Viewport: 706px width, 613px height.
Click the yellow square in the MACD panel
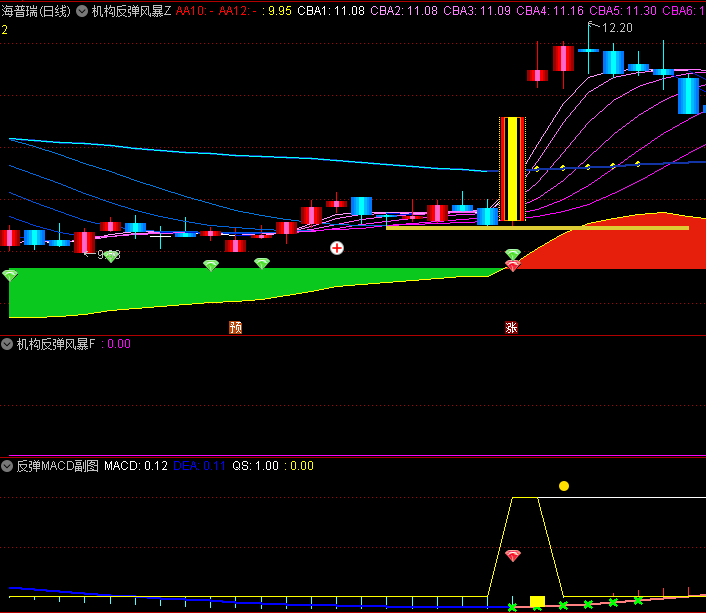click(537, 602)
